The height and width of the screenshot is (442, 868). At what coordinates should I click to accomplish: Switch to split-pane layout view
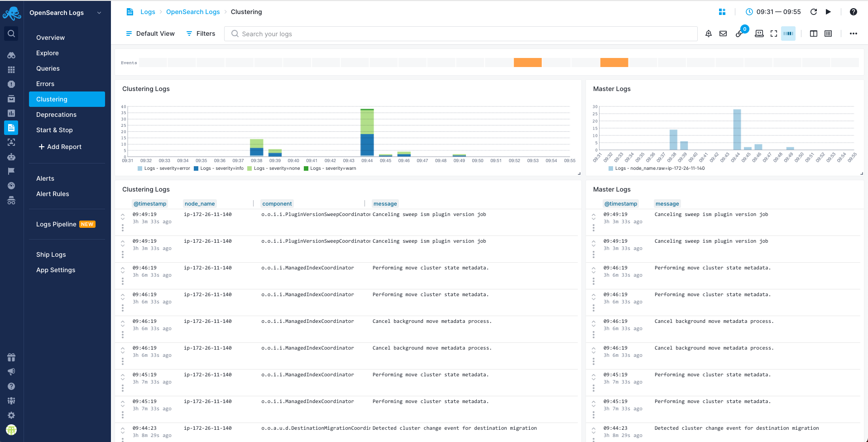point(814,34)
